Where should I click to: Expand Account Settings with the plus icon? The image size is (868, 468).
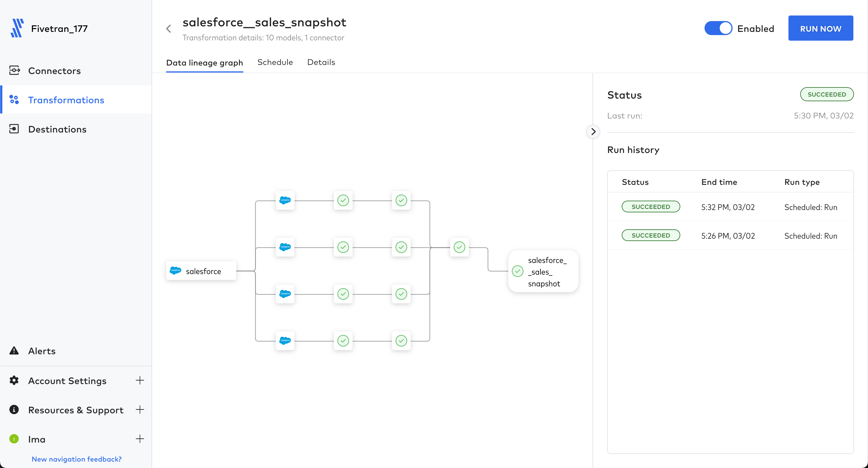click(x=139, y=381)
